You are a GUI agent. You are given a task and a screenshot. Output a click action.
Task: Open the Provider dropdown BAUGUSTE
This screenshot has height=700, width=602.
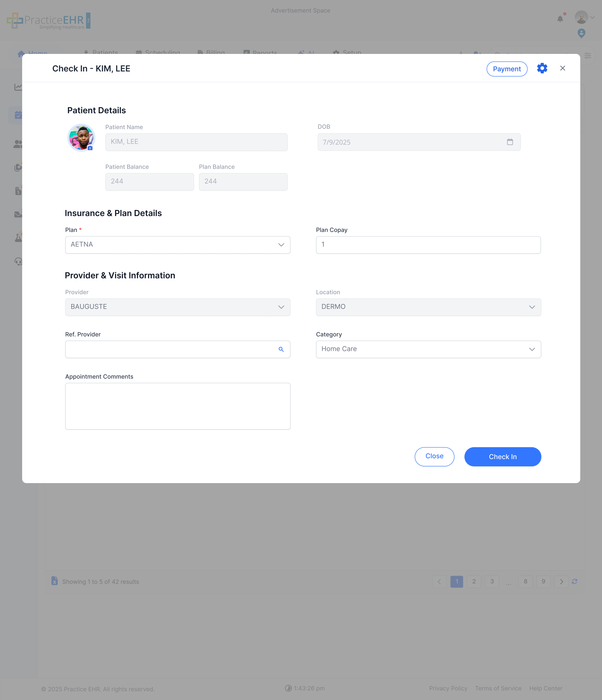coord(177,307)
